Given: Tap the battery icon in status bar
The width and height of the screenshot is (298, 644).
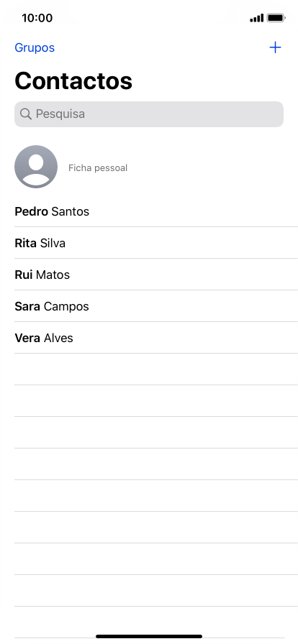Looking at the screenshot, I should pos(276,18).
